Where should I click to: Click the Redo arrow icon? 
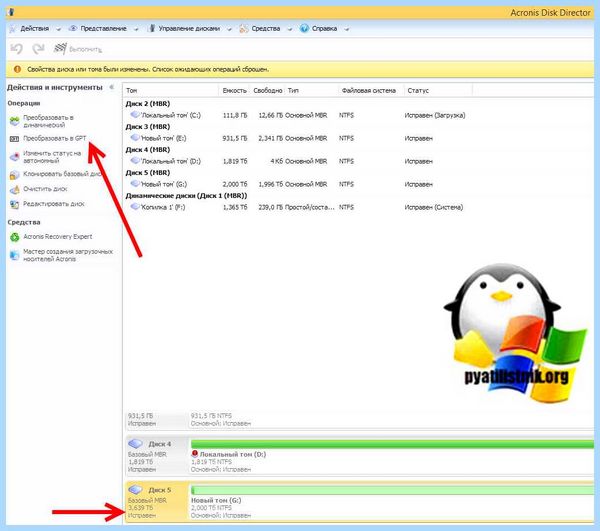coord(38,49)
